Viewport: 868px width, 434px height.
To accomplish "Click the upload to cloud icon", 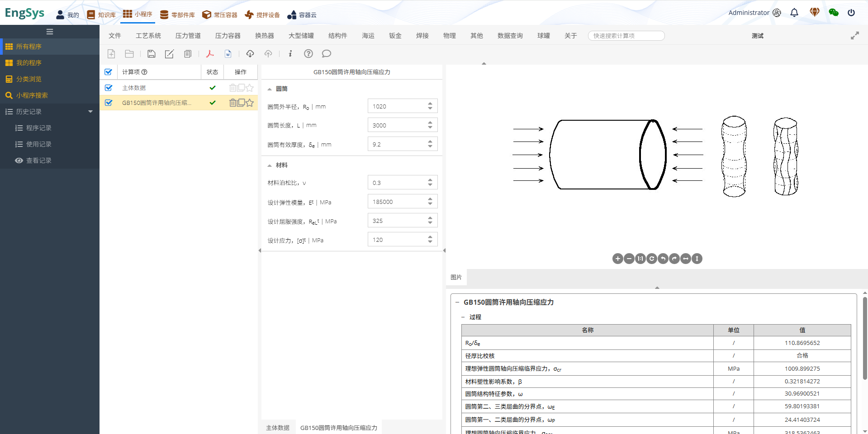I will click(x=268, y=54).
